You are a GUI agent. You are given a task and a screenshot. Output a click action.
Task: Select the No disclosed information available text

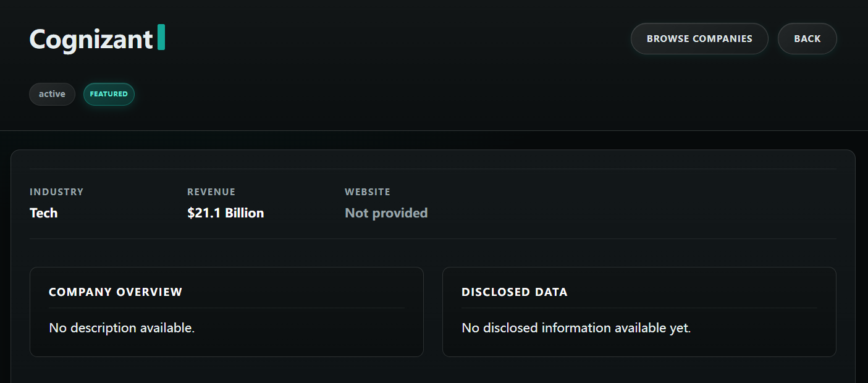coord(576,328)
